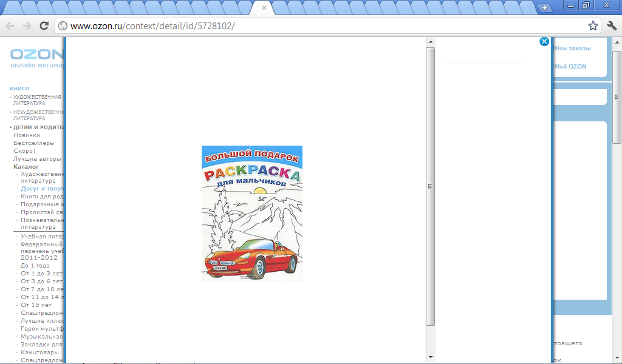
Task: Click the popup scrollbar down arrow
Action: point(431,357)
